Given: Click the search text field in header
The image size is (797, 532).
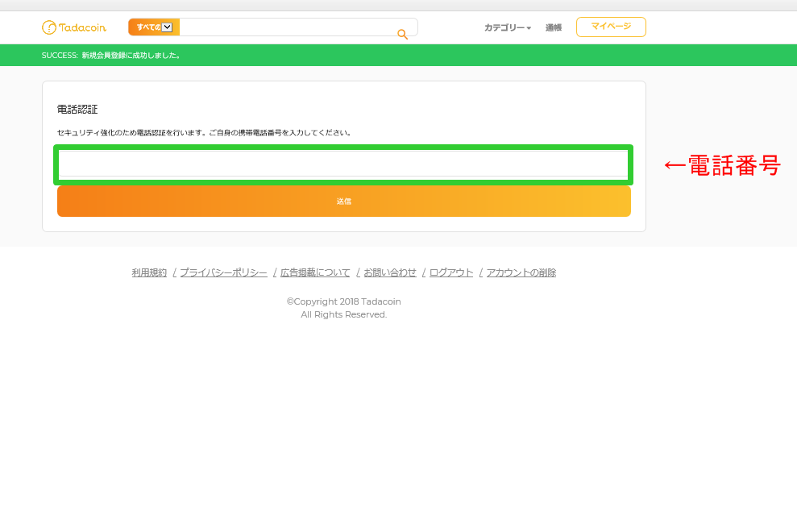Looking at the screenshot, I should pyautogui.click(x=286, y=27).
